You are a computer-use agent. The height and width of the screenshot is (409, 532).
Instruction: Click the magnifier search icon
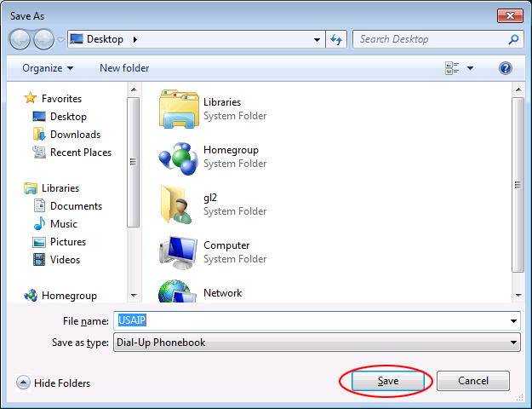[513, 39]
